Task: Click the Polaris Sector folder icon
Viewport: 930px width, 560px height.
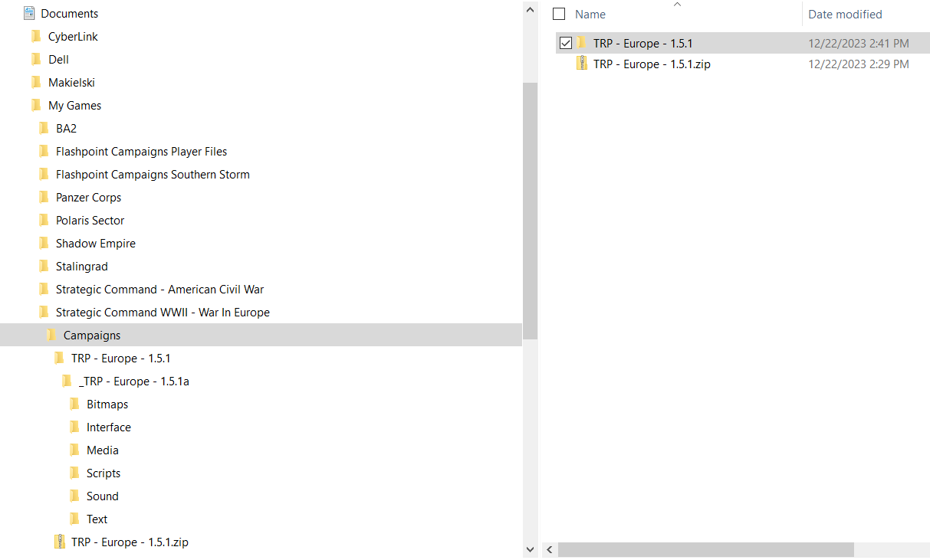Action: (x=44, y=220)
